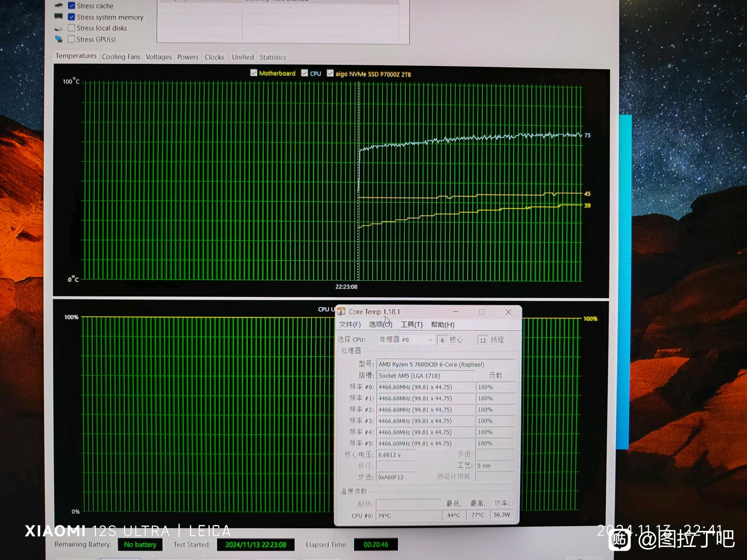Open the Cooling Fans tab

point(121,57)
